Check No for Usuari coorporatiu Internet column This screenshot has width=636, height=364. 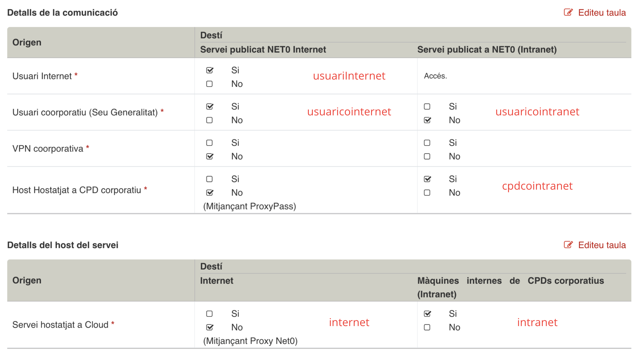(x=210, y=120)
